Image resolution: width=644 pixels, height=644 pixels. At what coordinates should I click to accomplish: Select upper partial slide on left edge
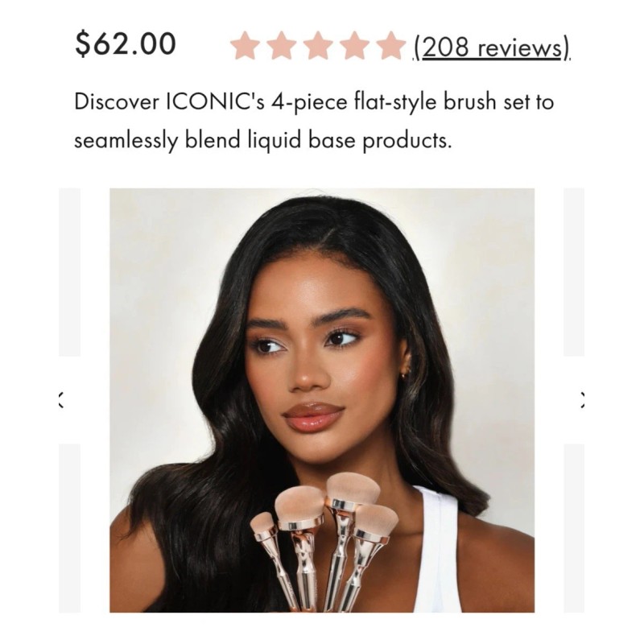[69, 272]
